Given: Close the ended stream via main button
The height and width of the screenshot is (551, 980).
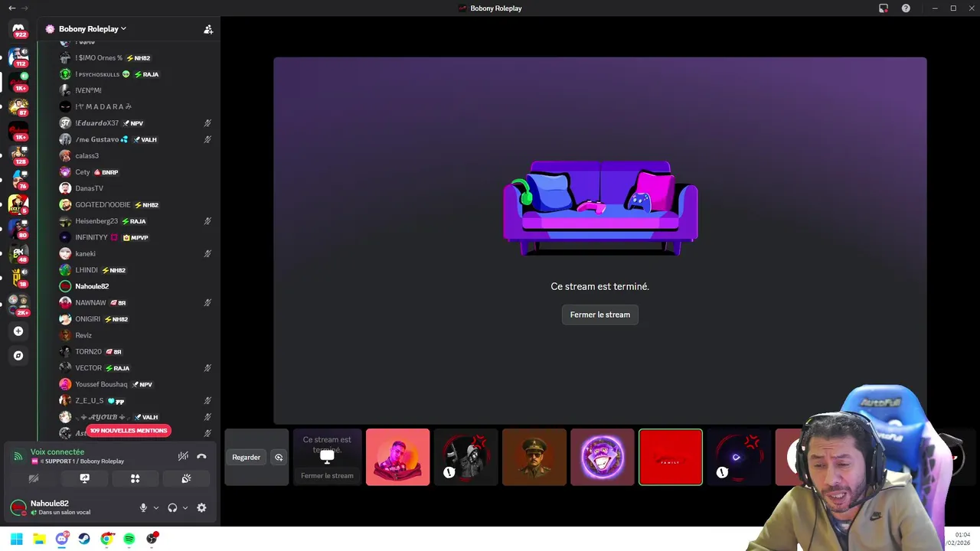Looking at the screenshot, I should click(599, 315).
